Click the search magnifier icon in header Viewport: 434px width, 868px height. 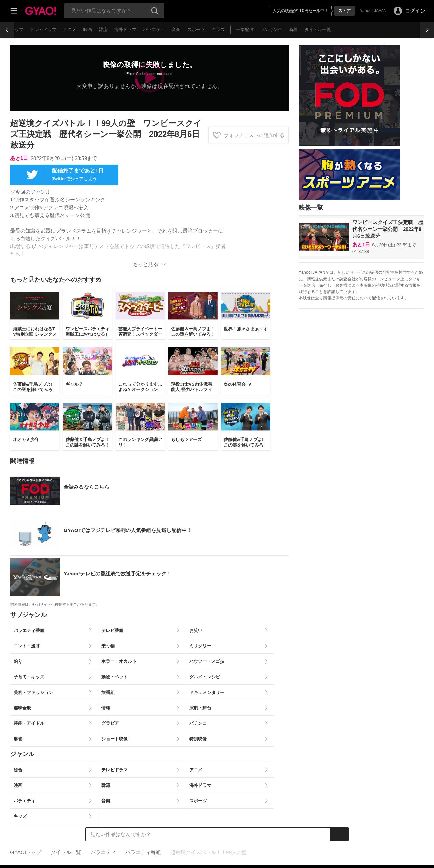155,11
